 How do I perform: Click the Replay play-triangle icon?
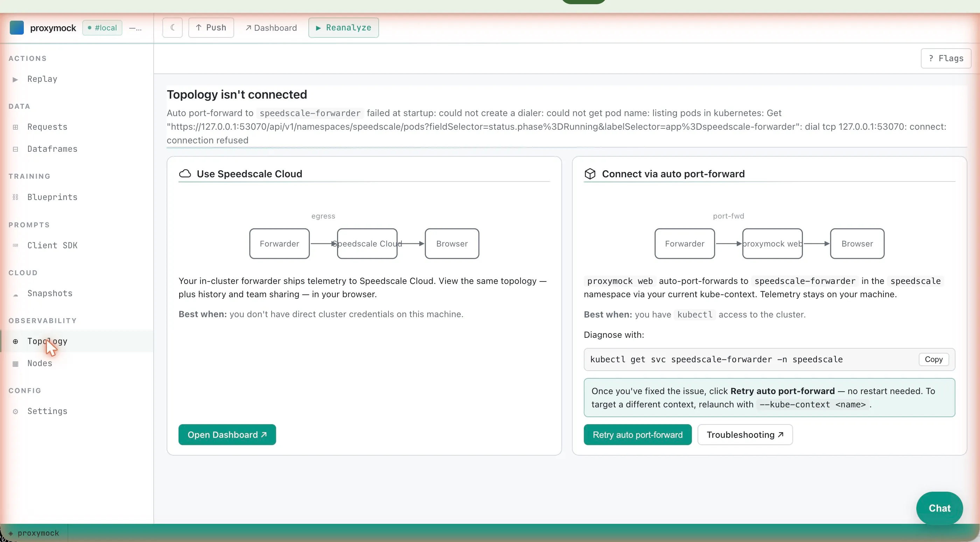pyautogui.click(x=15, y=79)
